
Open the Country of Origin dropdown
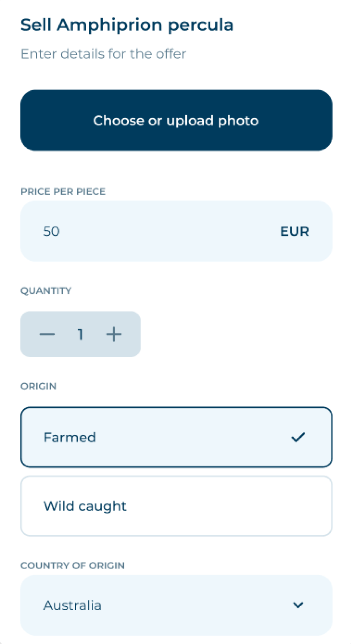pos(176,605)
